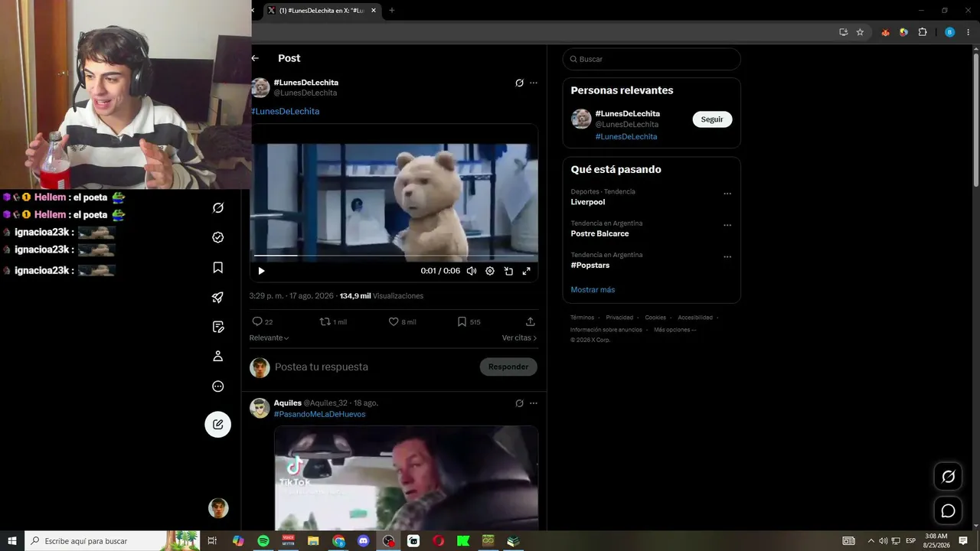Open the Chrome extensions puzzle menu
Screen dimensions: 980x551
coord(923,32)
